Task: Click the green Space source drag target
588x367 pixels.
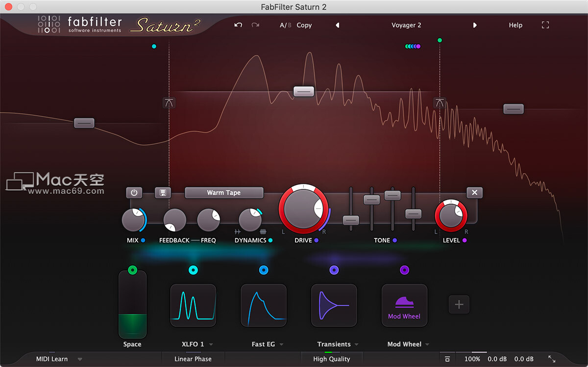Action: click(132, 270)
